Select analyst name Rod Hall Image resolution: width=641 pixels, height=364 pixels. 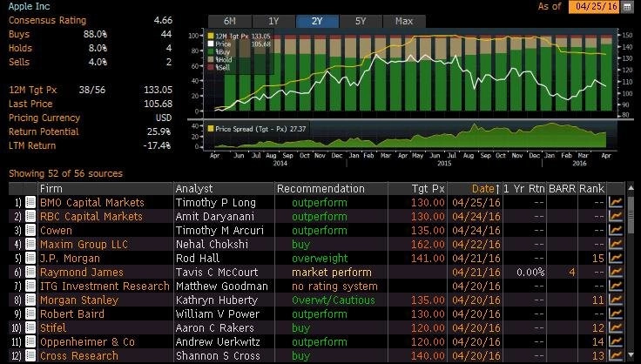pos(198,258)
